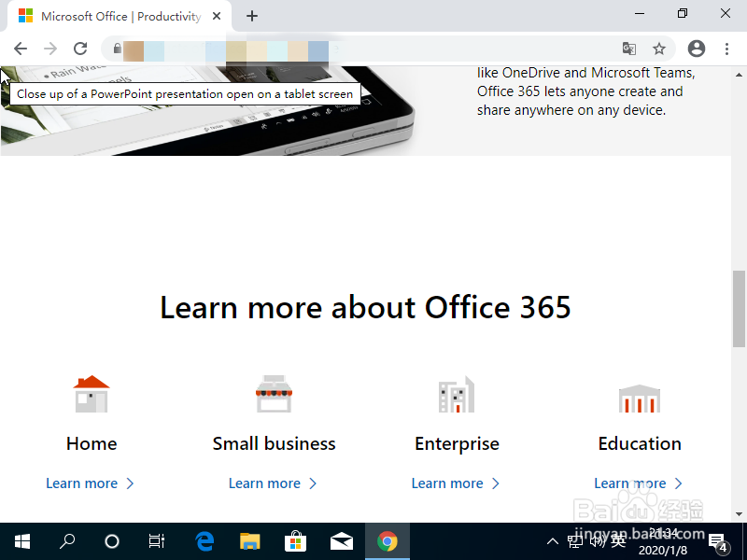
Task: Open the Windows Start menu
Action: (x=22, y=541)
